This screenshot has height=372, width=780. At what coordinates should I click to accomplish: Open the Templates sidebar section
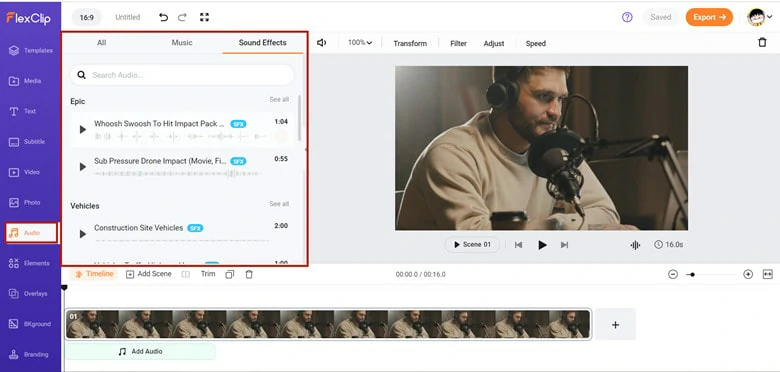coord(30,50)
